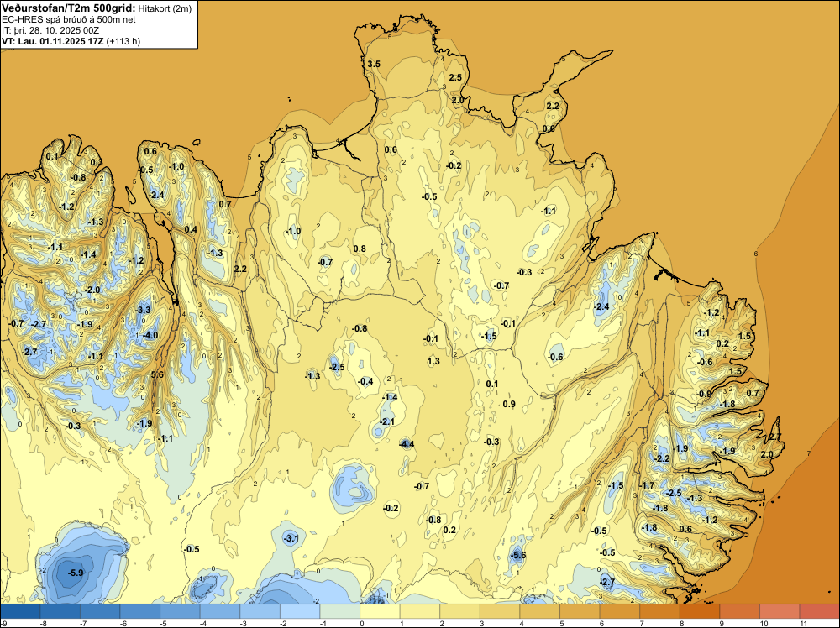This screenshot has width=840, height=628.
Task: Click the 0.3 temperature value
Action: point(96,162)
